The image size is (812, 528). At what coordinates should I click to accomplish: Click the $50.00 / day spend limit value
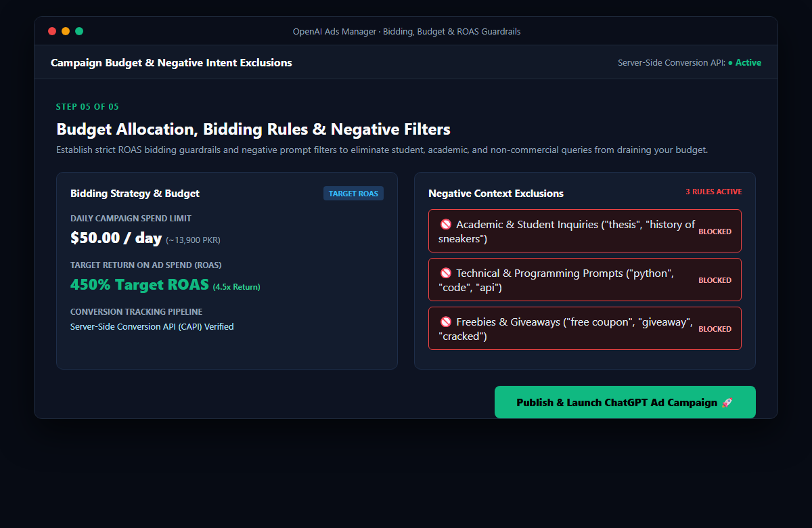click(116, 238)
